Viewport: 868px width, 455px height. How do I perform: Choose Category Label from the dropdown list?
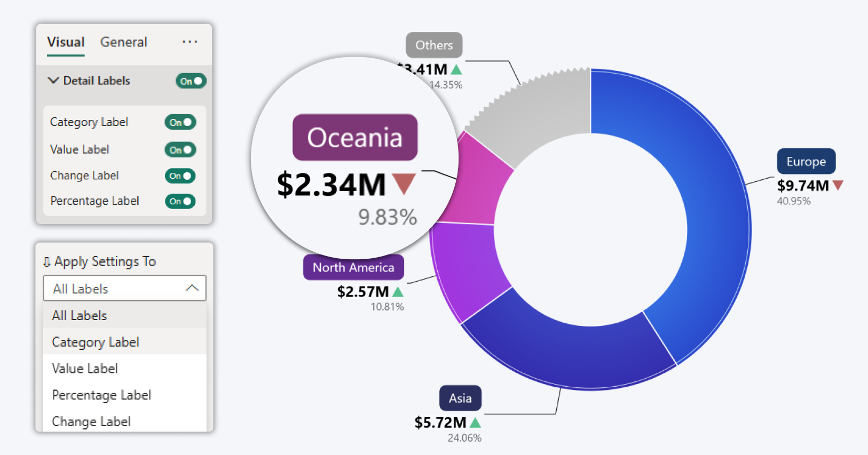[96, 342]
